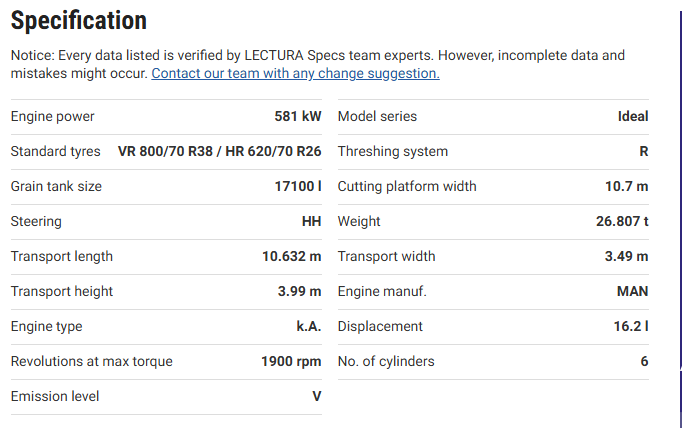Select the Transport length value 10.632 m
The image size is (682, 428).
click(x=292, y=256)
